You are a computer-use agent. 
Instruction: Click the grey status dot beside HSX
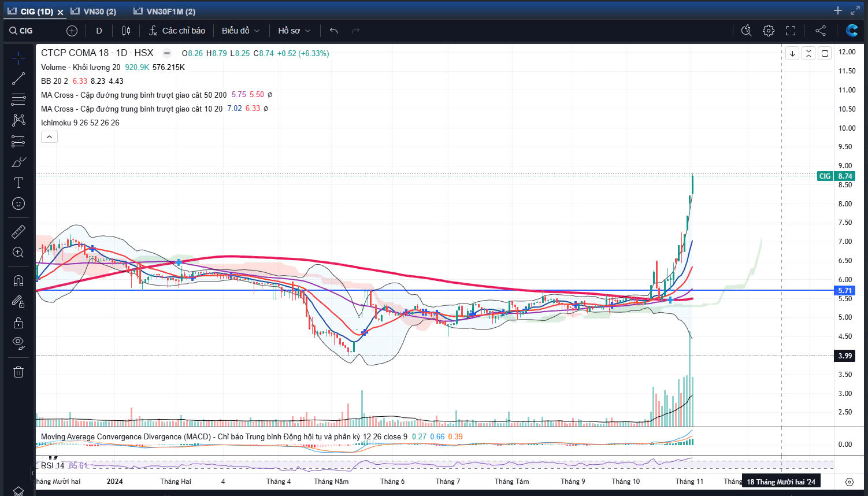(167, 53)
